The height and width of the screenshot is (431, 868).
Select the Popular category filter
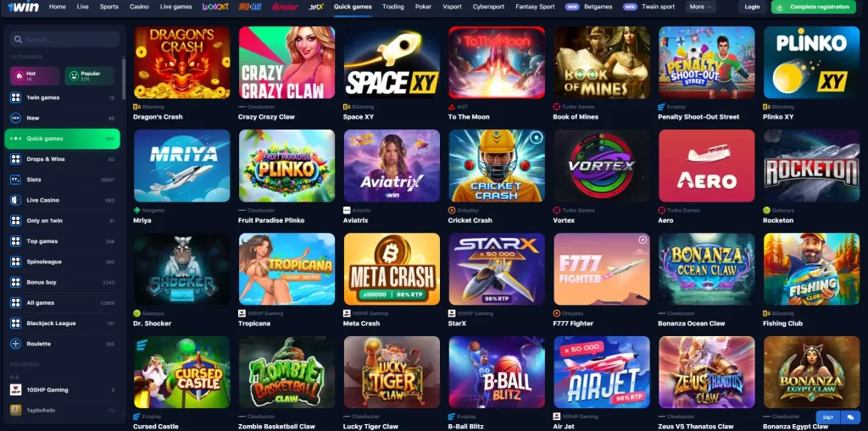[x=90, y=76]
